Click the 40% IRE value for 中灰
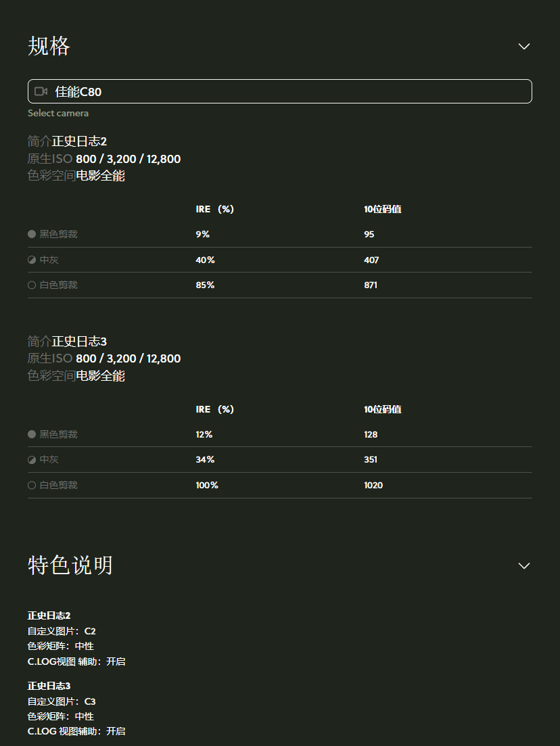 pyautogui.click(x=204, y=259)
